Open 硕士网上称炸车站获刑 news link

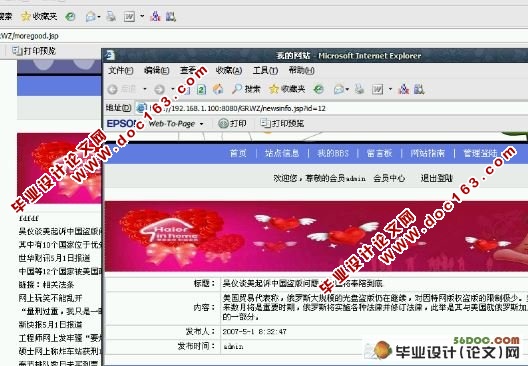60,351
